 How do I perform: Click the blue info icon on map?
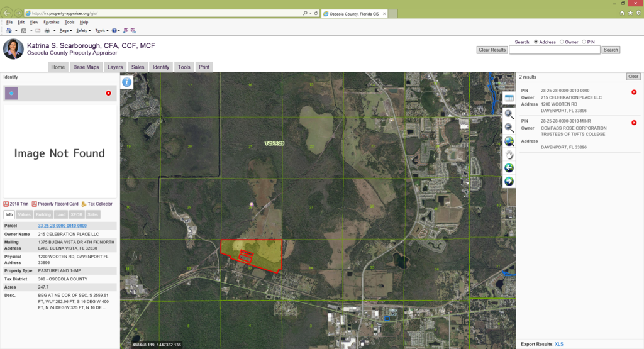[126, 82]
